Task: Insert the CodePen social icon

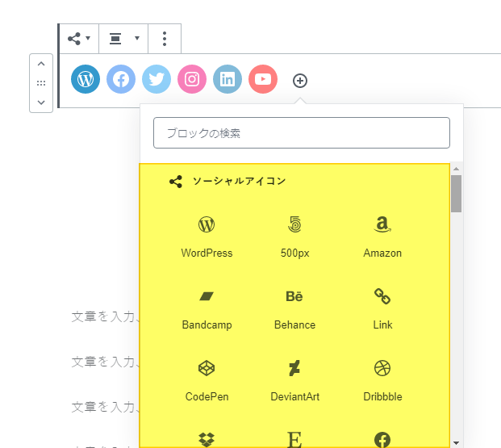Action: pyautogui.click(x=207, y=380)
